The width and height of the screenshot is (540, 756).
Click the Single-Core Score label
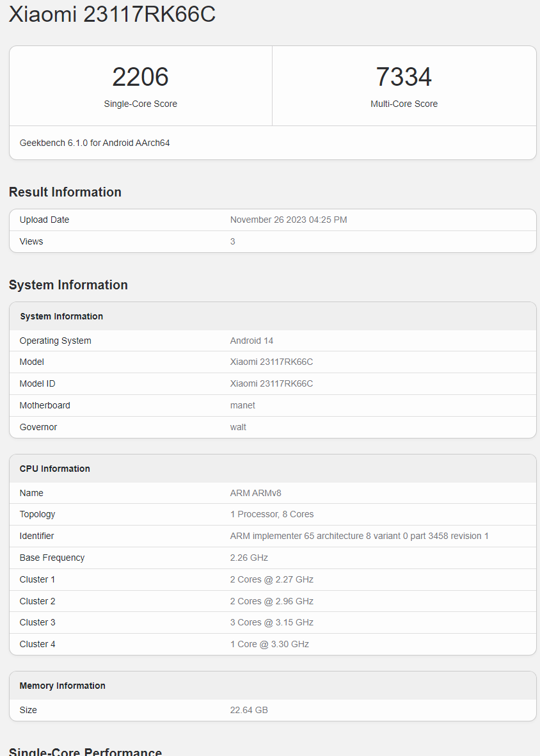click(x=140, y=104)
